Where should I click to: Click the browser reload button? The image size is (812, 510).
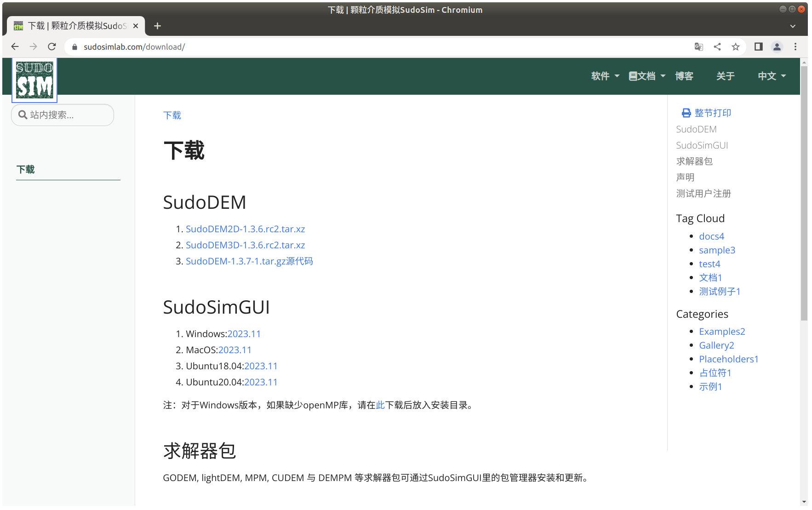pos(52,46)
